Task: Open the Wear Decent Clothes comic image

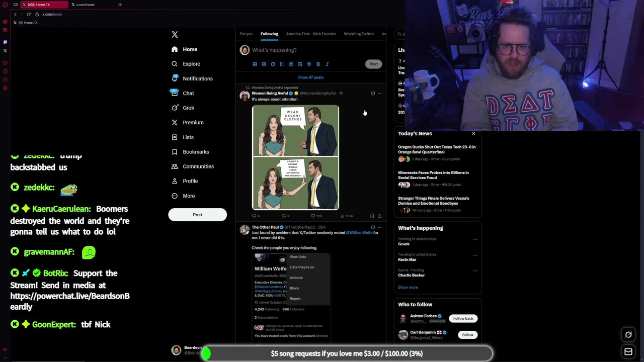Action: point(295,157)
